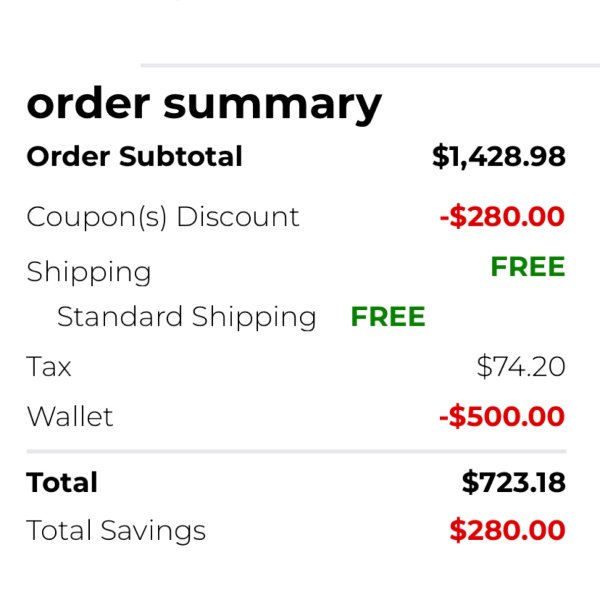Click the Wallet label
Viewport: 600px width, 600px height.
coord(70,416)
